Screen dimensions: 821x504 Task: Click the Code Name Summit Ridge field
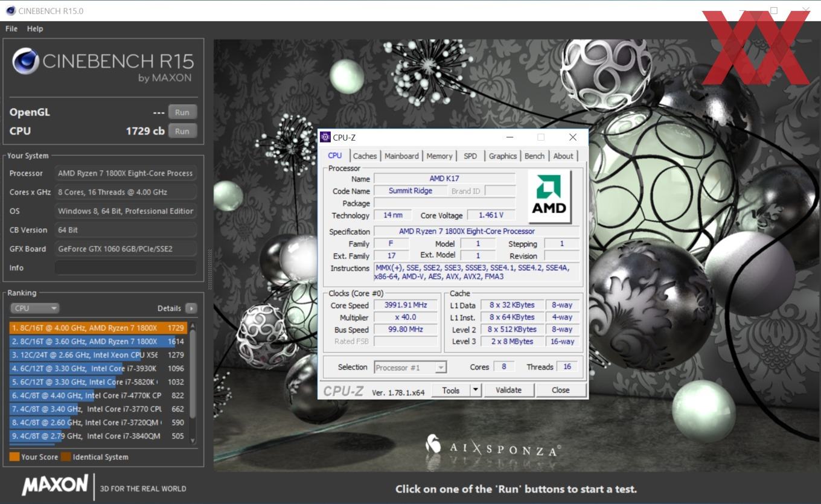410,191
